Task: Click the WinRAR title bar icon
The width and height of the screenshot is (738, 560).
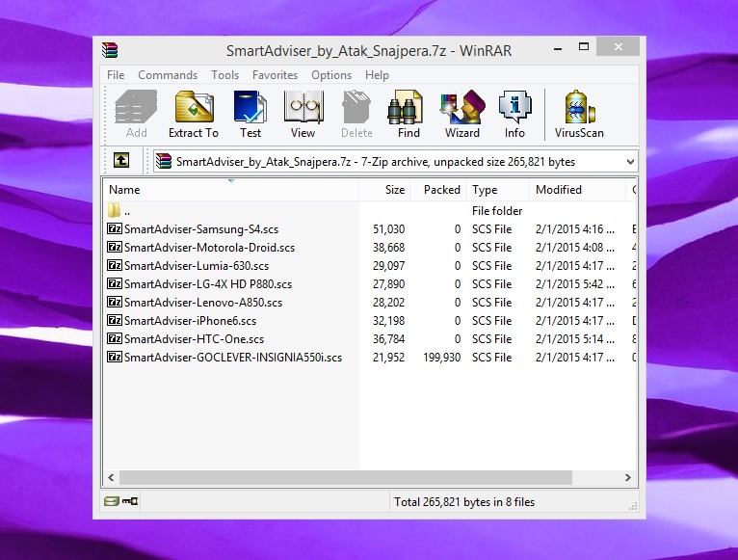Action: pyautogui.click(x=110, y=50)
